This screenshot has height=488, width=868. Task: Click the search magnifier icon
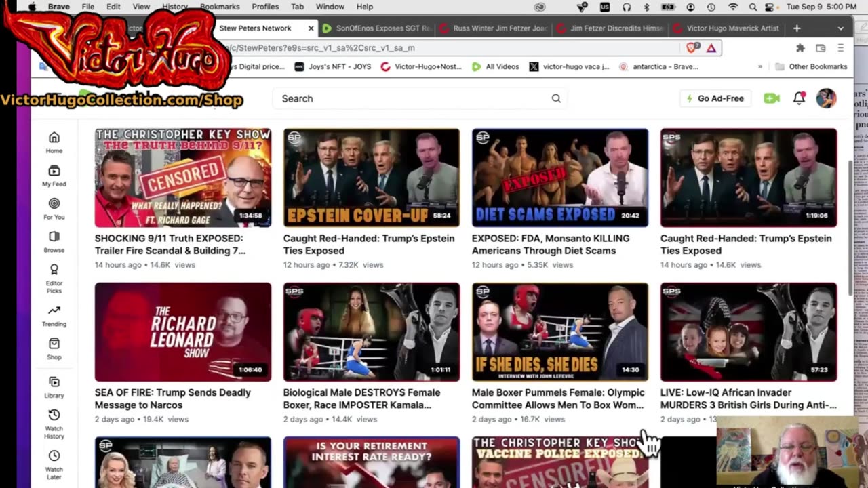(x=556, y=98)
